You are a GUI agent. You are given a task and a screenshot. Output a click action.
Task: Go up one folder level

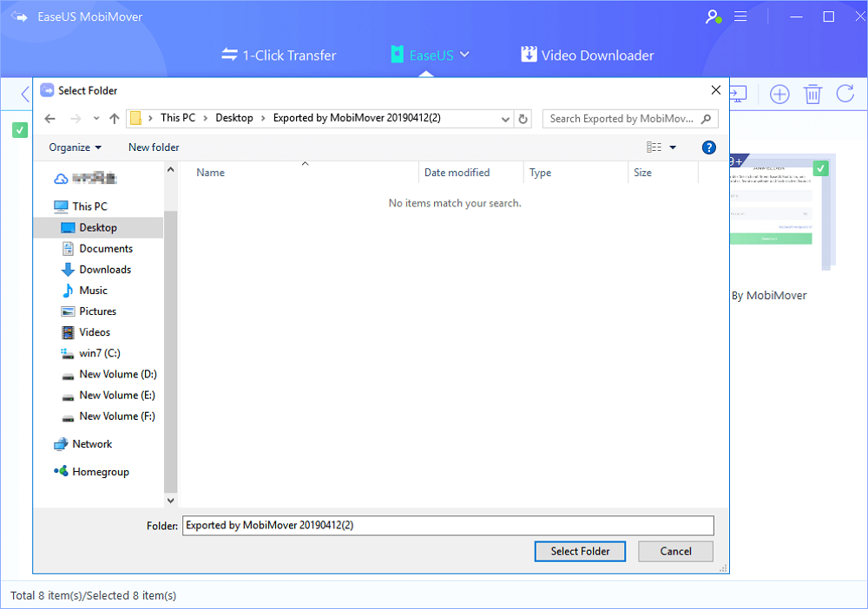point(114,118)
